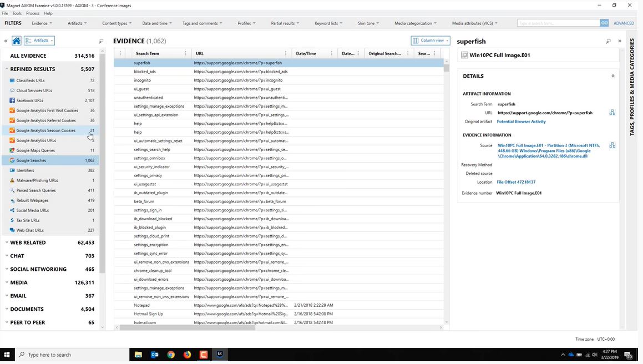
Task: Open the Tools menu
Action: coord(17,13)
